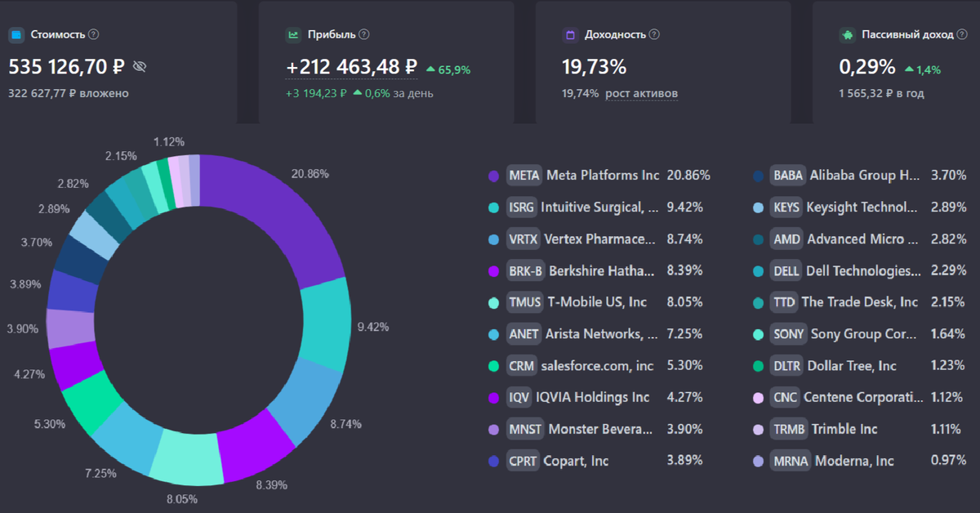Image resolution: width=980 pixels, height=513 pixels.
Task: Click the CPRT ticker badge
Action: point(523,461)
